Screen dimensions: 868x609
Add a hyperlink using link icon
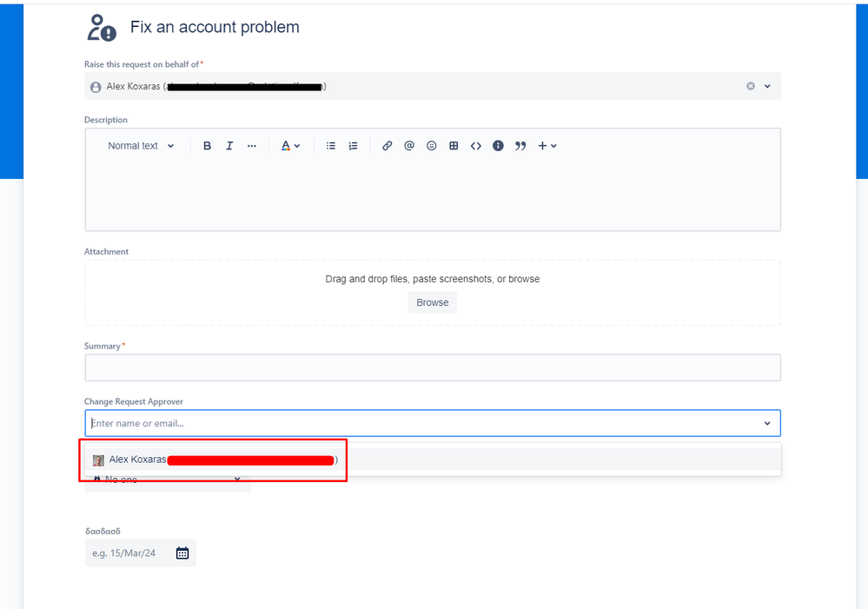pos(387,146)
